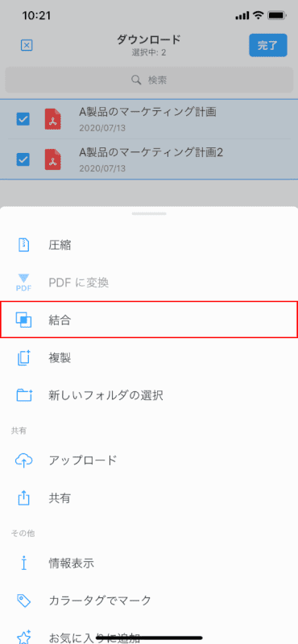Tap the 圧縮 zip icon
298x644 pixels.
[25, 245]
